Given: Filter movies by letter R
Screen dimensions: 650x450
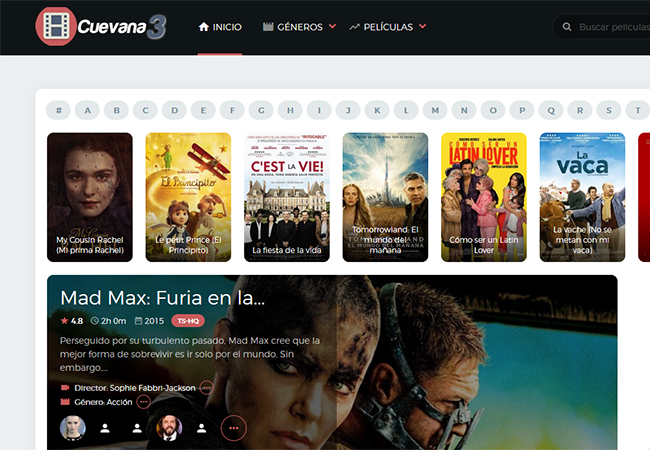Looking at the screenshot, I should [580, 110].
